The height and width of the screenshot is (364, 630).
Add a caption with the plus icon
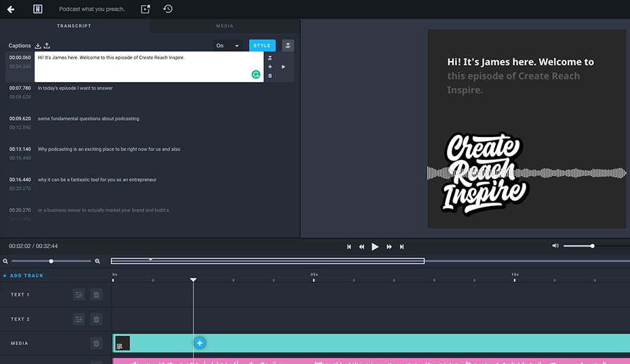pos(270,66)
